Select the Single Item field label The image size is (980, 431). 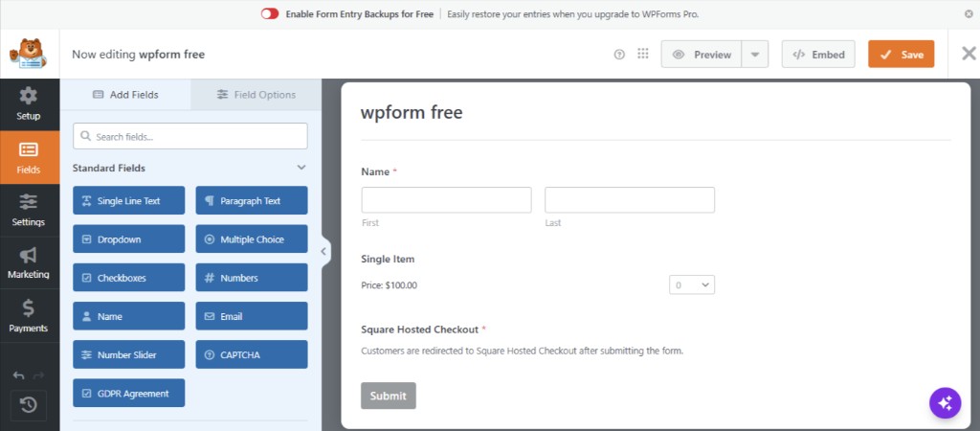389,259
